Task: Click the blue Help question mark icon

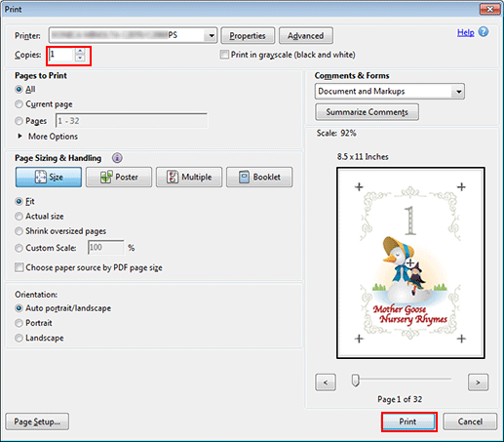Action: pyautogui.click(x=484, y=32)
